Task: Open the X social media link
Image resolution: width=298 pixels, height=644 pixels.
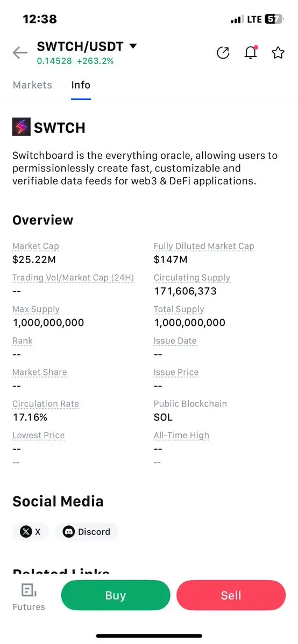Action: click(x=31, y=532)
